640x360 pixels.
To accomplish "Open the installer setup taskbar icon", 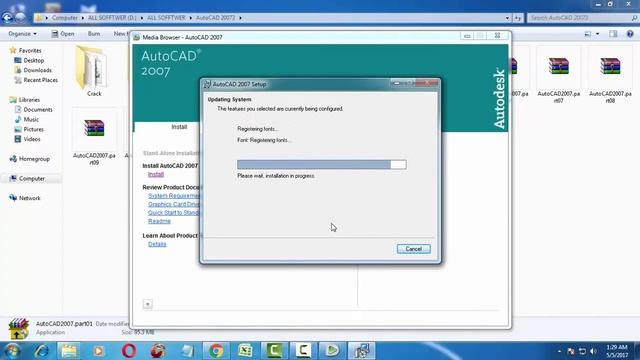I will tap(362, 351).
